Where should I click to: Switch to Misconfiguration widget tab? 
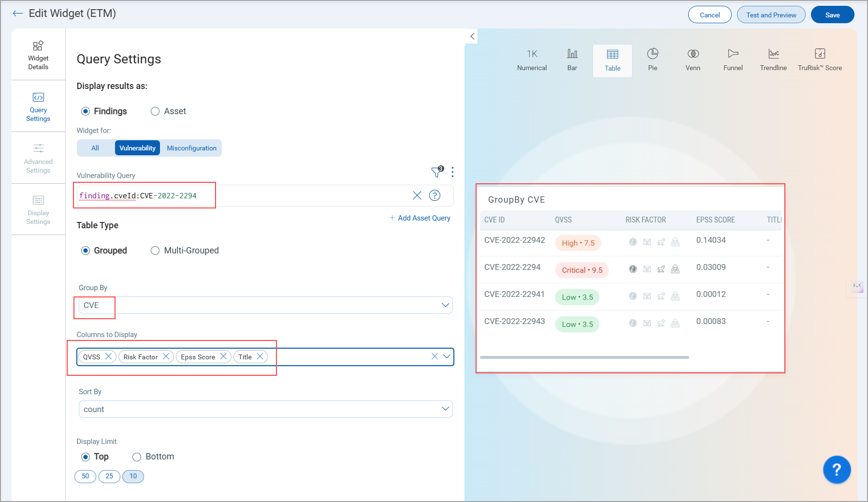coord(191,148)
